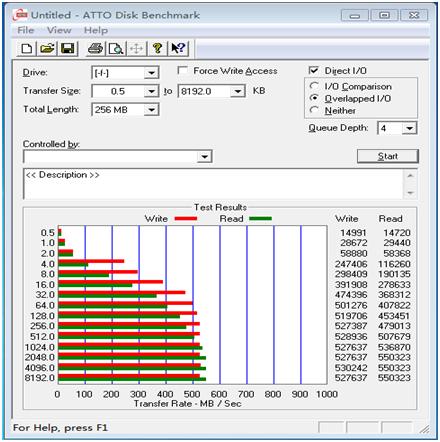
Task: Click the status bar help text
Action: click(60, 428)
